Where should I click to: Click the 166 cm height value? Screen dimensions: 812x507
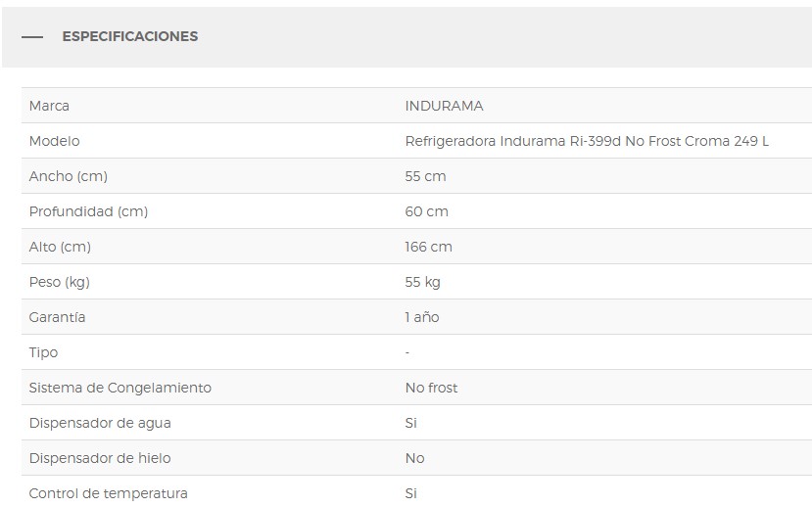(x=428, y=247)
